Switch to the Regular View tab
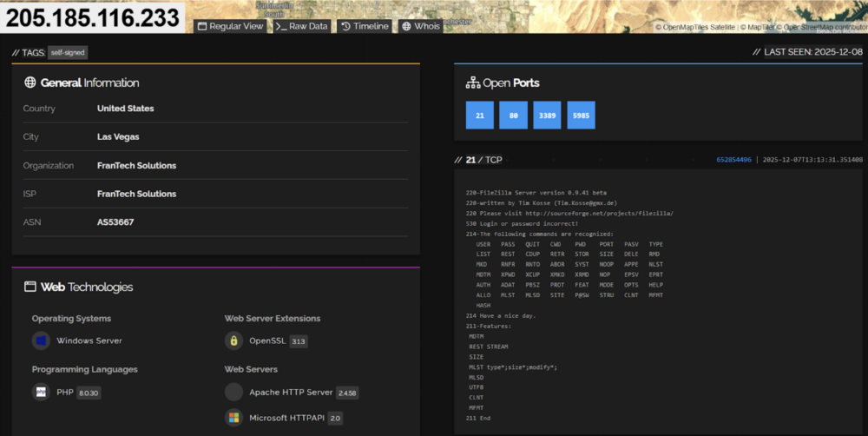The width and height of the screenshot is (868, 436). point(231,26)
